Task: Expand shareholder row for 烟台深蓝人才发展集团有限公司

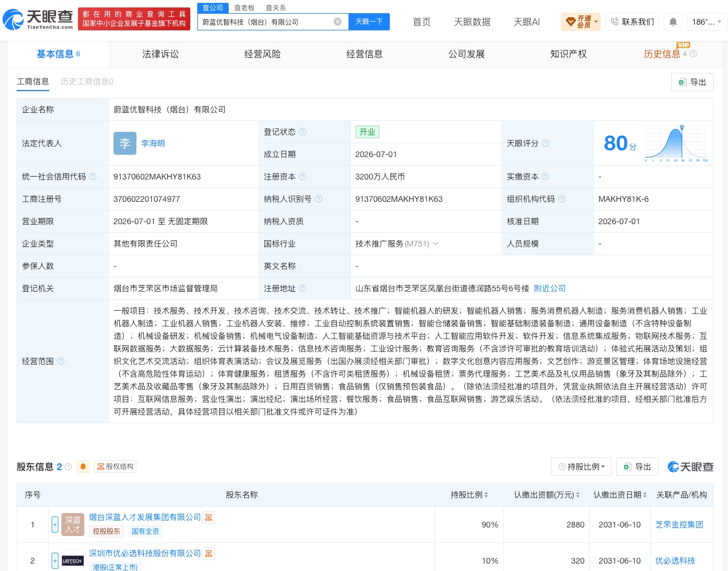Action: 55,525
